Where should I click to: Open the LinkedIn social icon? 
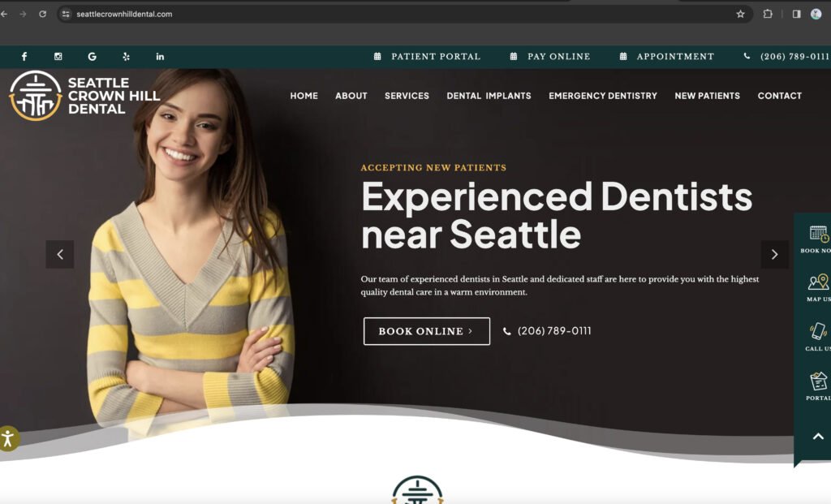tap(160, 56)
